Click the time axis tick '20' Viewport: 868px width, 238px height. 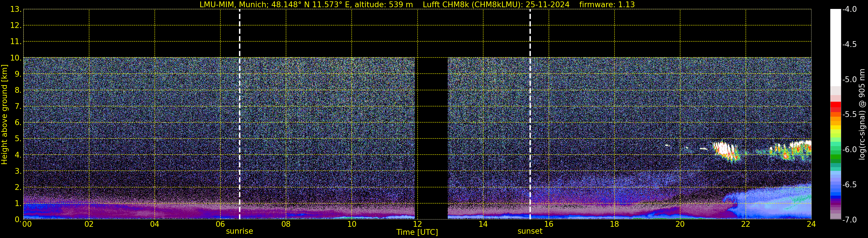pos(680,224)
